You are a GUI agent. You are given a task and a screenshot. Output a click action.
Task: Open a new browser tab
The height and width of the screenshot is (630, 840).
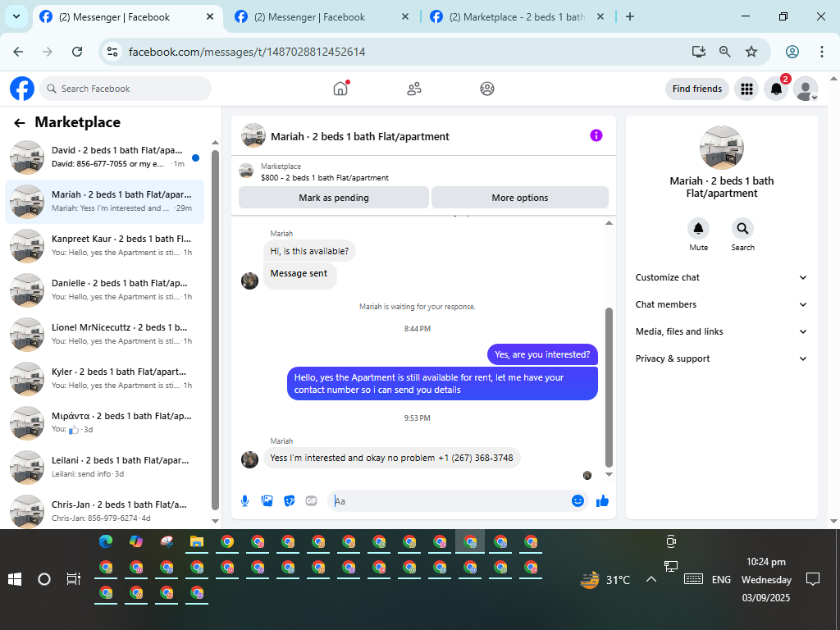[630, 16]
